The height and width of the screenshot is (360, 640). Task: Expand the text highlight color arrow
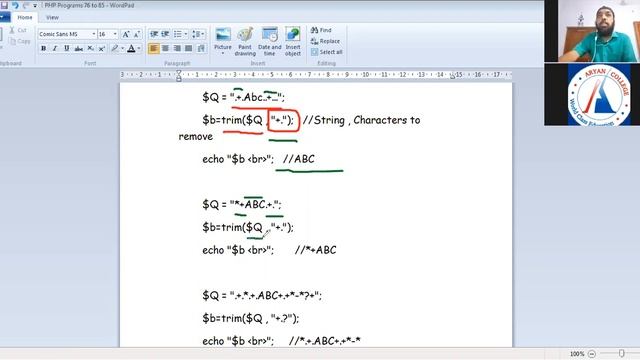click(122, 49)
